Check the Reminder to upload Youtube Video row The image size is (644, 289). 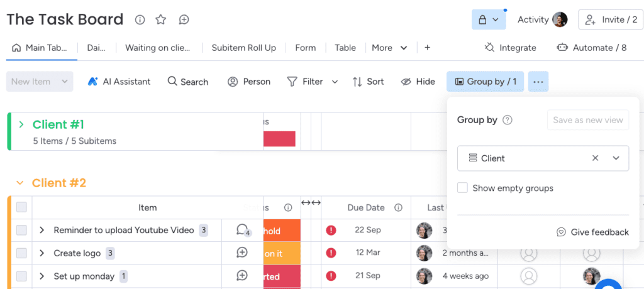21,231
